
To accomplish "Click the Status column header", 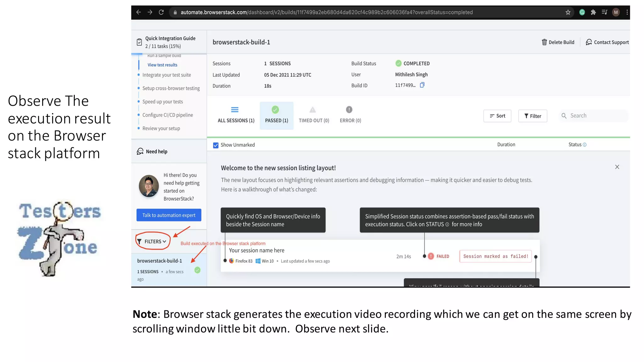I will [x=575, y=145].
